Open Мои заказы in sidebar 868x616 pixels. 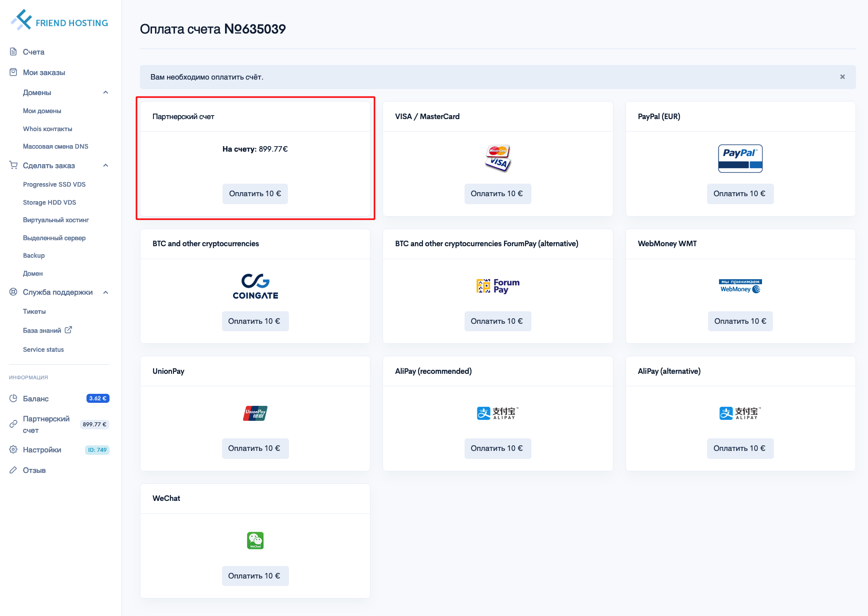point(44,73)
